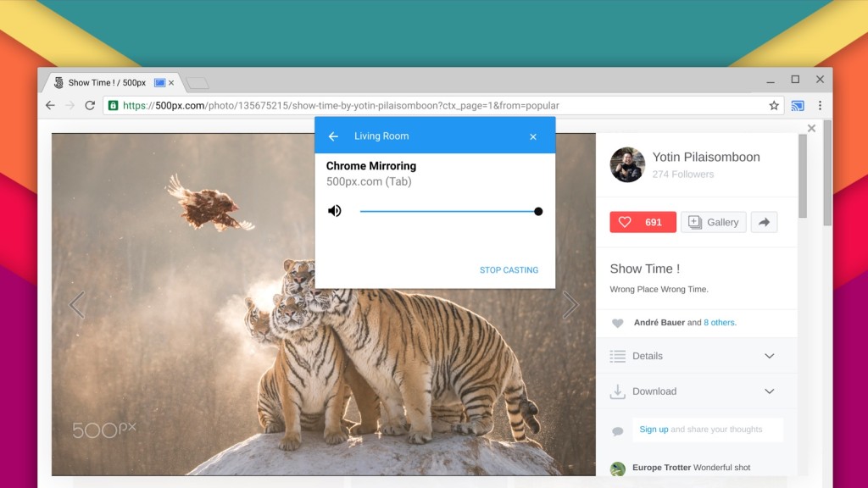Click the casting volume slider handle
Screen dimensions: 868x488
click(538, 210)
